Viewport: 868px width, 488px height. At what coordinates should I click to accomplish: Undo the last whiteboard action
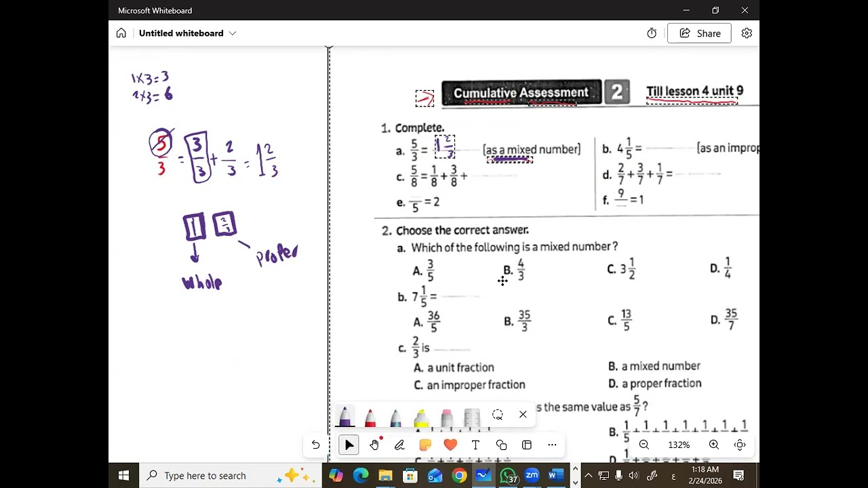point(315,445)
